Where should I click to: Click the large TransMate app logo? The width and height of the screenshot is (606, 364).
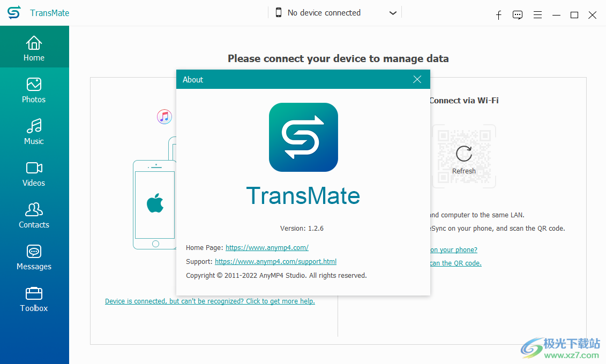coord(303,137)
